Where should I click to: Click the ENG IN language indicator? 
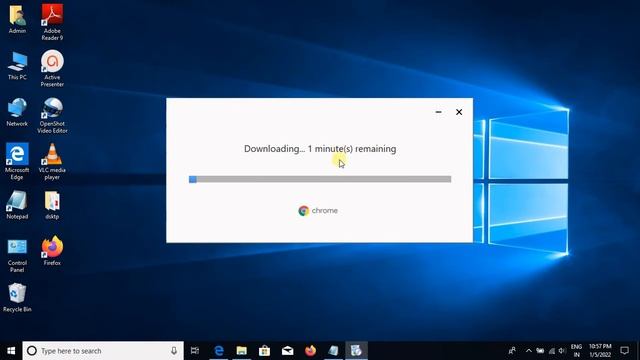(x=576, y=351)
